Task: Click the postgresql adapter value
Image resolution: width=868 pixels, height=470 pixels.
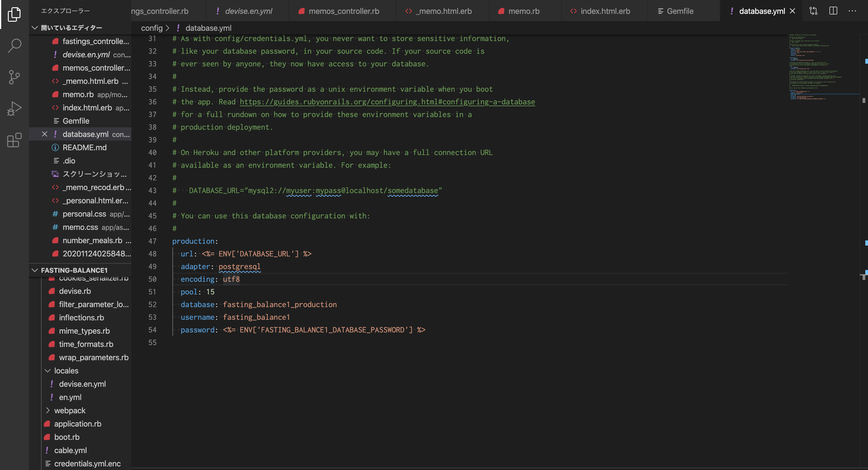Action: click(240, 266)
